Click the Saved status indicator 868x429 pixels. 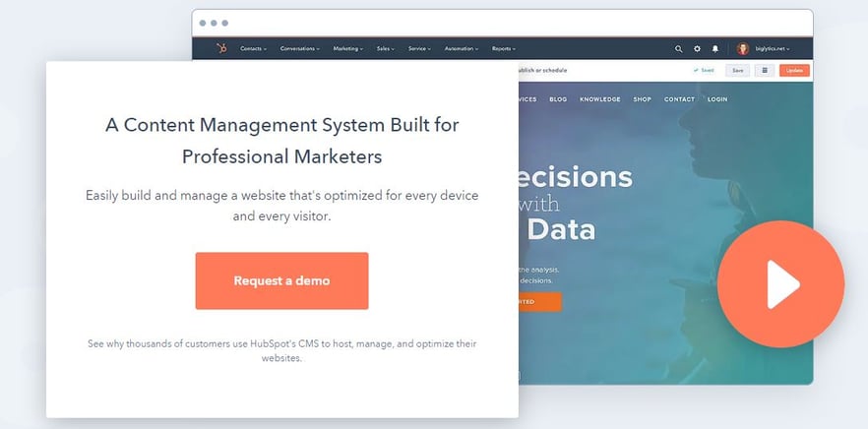(704, 70)
